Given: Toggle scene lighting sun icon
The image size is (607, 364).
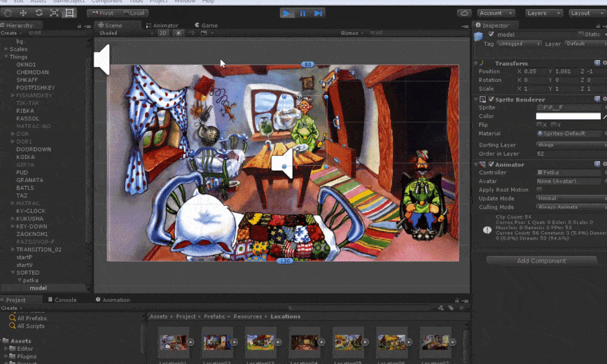Looking at the screenshot, I should coord(178,33).
